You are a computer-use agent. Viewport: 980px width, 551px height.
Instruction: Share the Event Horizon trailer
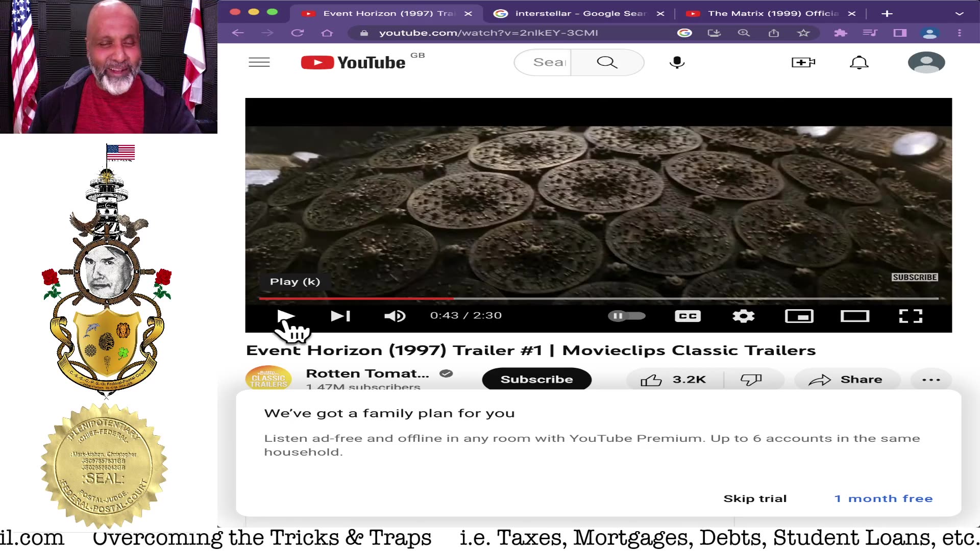coord(848,379)
